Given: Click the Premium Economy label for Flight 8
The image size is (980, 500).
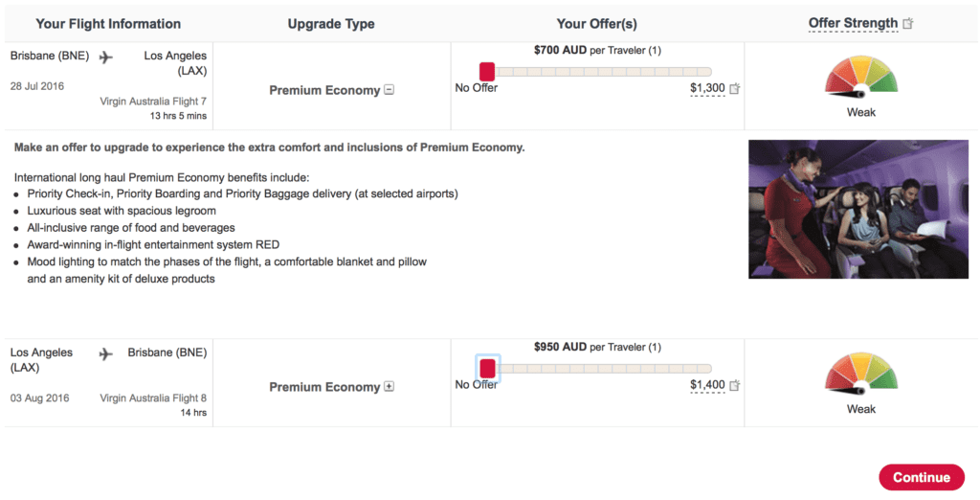Looking at the screenshot, I should (x=324, y=387).
